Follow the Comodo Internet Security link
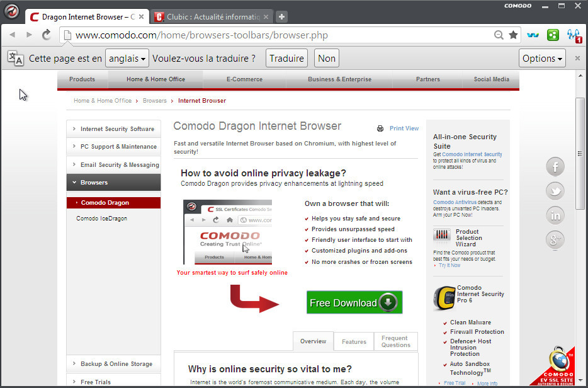This screenshot has width=588, height=388. point(472,154)
